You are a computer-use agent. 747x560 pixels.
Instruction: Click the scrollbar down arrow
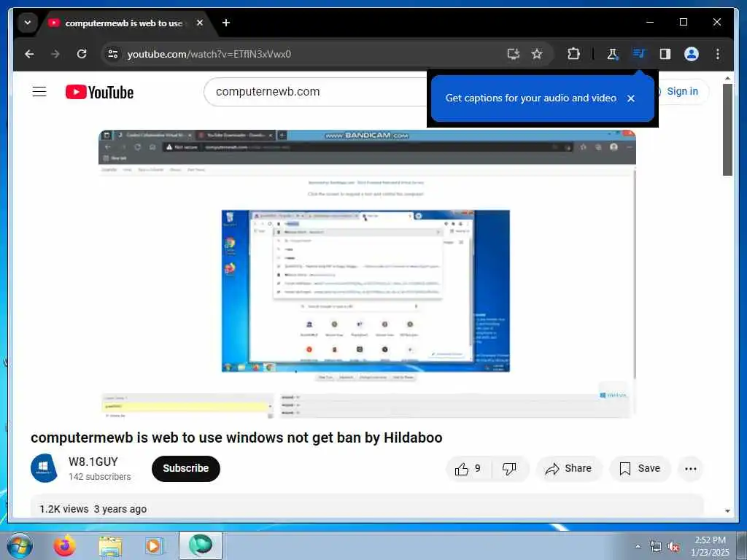(727, 511)
